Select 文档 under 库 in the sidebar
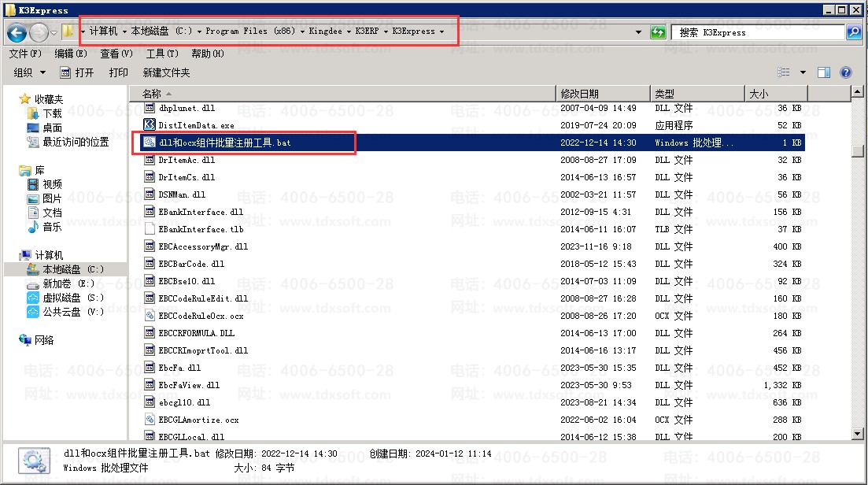The image size is (868, 485). click(52, 213)
